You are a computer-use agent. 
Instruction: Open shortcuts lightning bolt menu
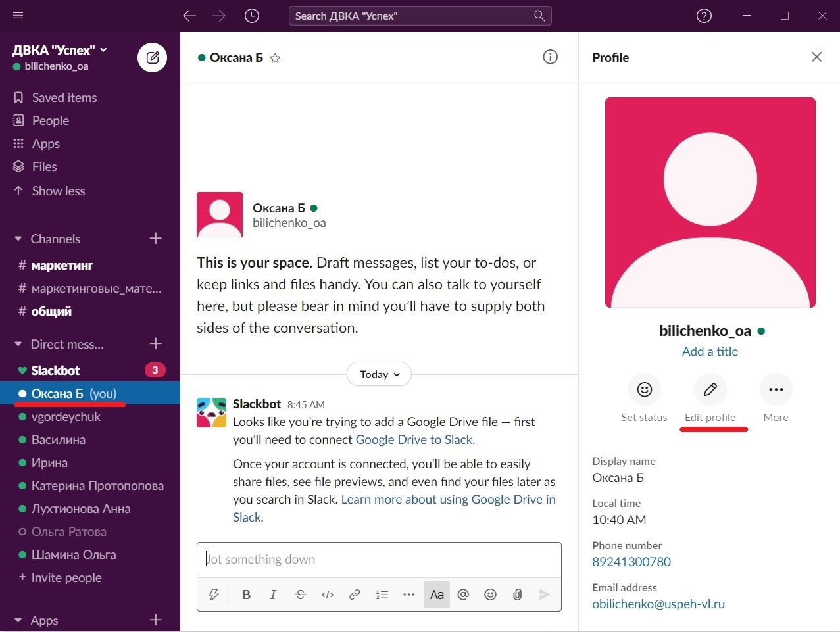(x=214, y=595)
